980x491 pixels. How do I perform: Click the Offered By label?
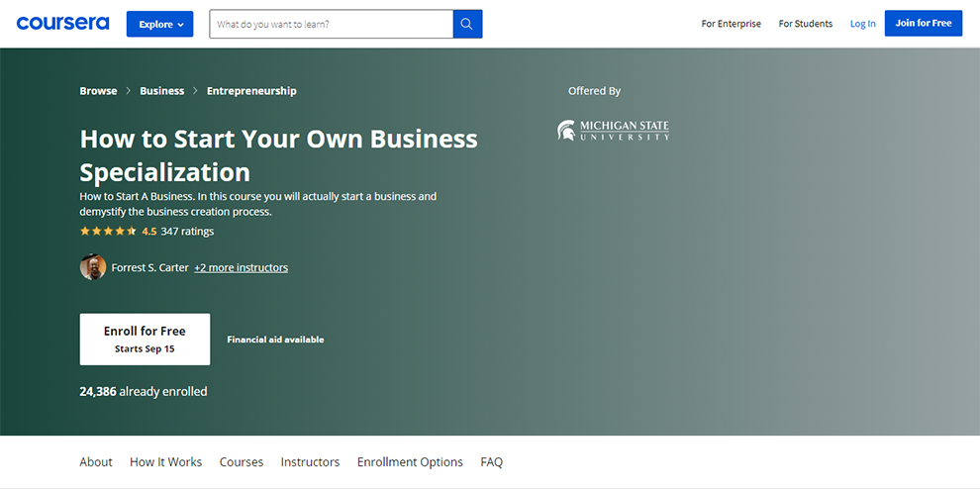[594, 91]
